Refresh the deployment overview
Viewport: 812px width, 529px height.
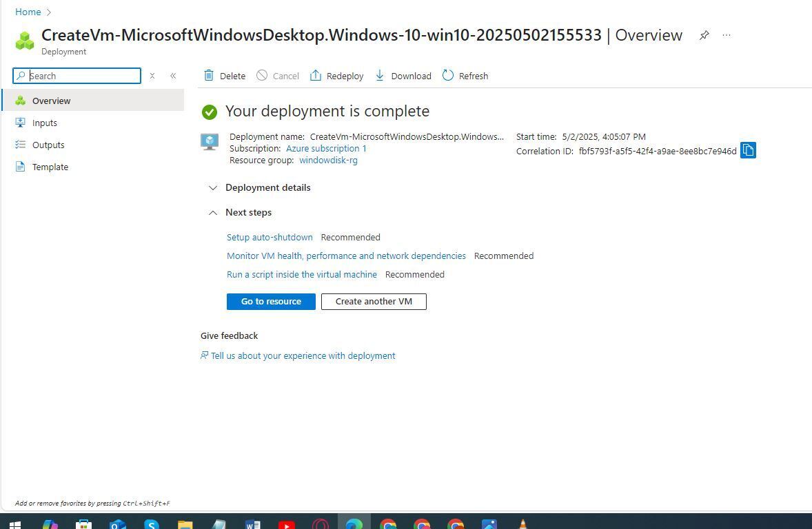point(465,76)
